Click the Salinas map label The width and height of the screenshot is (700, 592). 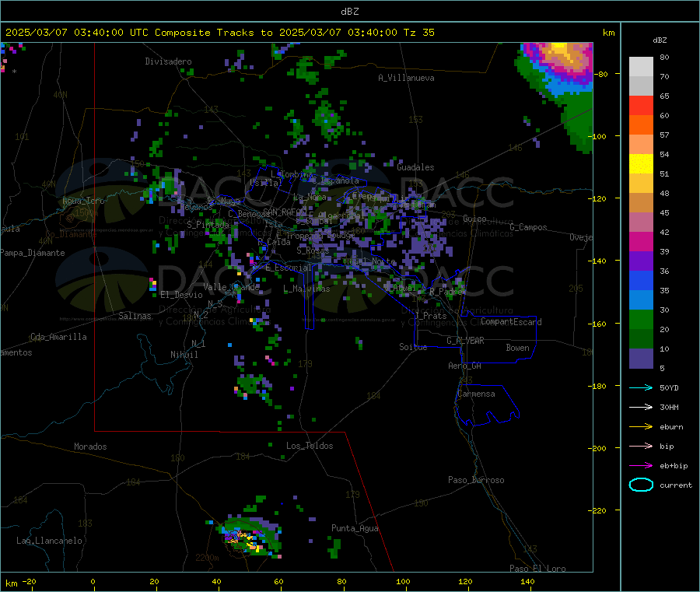coord(135,316)
